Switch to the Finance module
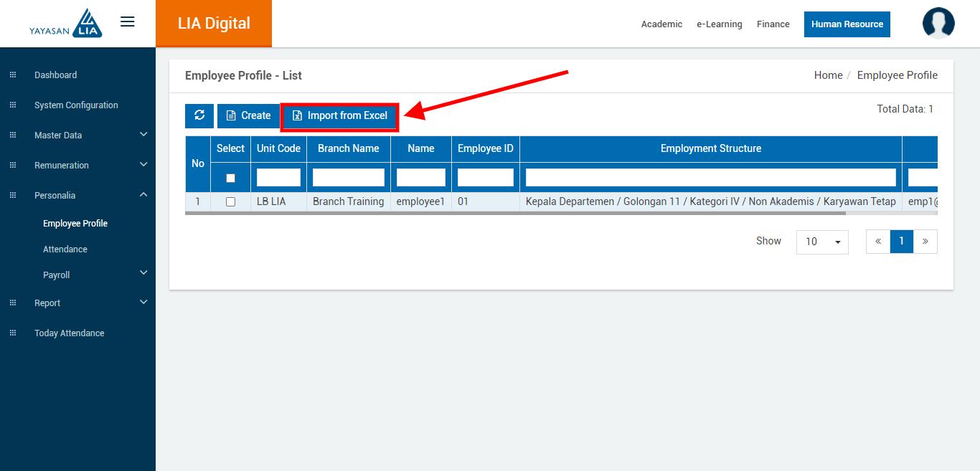Image resolution: width=980 pixels, height=471 pixels. (773, 24)
